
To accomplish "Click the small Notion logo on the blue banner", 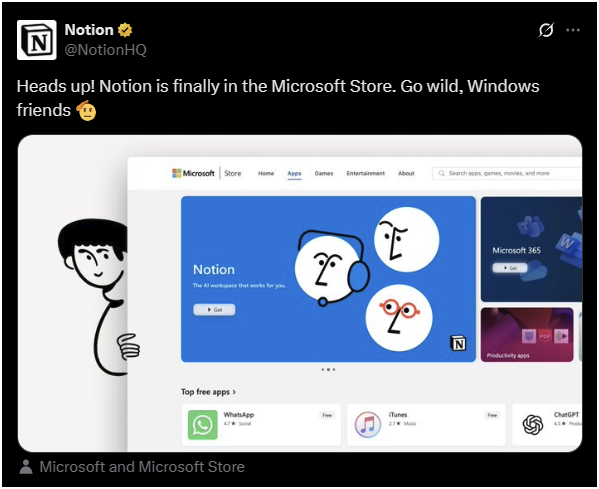I will tap(458, 343).
